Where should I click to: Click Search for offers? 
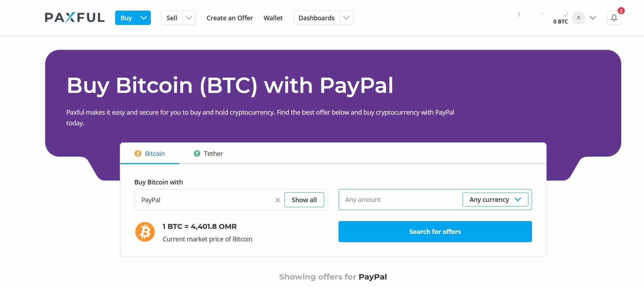(x=435, y=231)
